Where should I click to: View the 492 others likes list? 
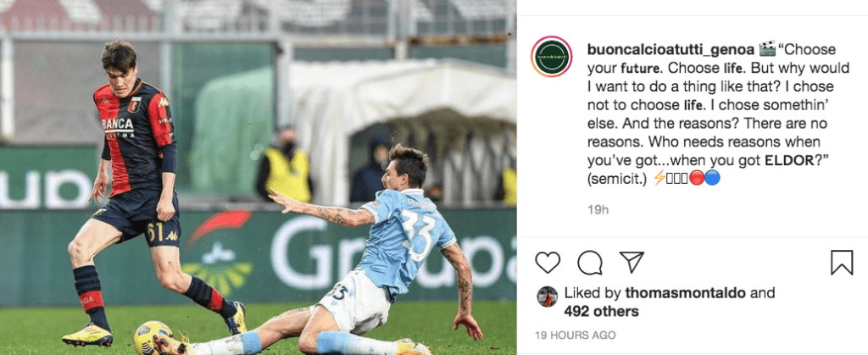coord(601,312)
